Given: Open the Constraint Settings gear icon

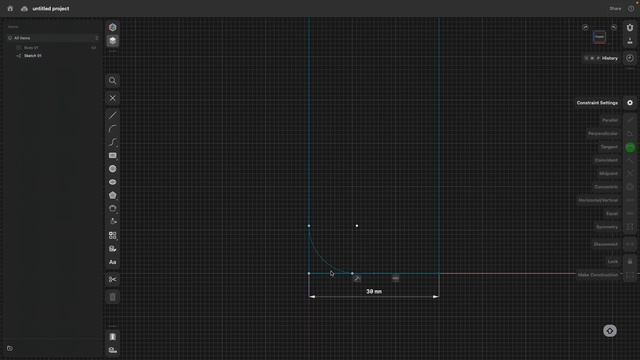Looking at the screenshot, I should [x=630, y=103].
